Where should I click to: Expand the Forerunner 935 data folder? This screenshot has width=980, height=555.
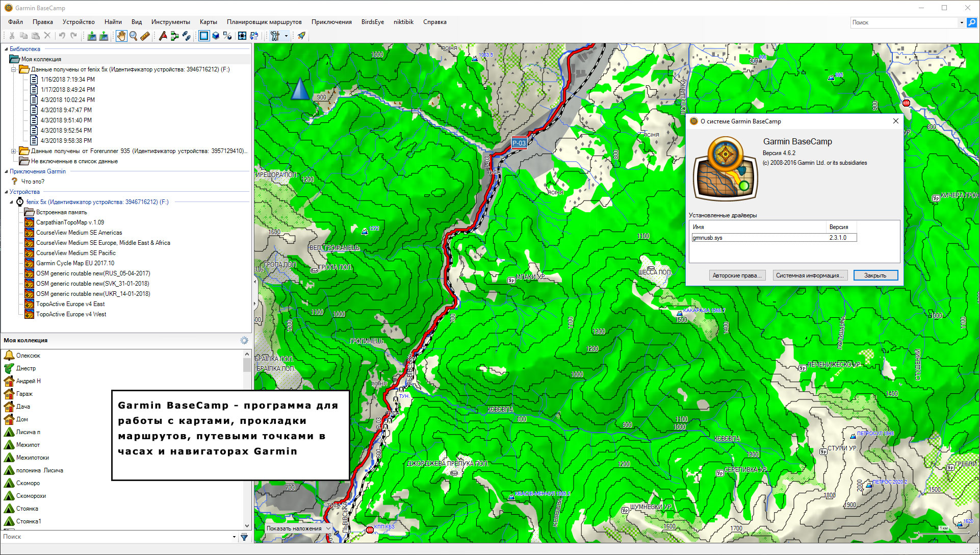13,151
